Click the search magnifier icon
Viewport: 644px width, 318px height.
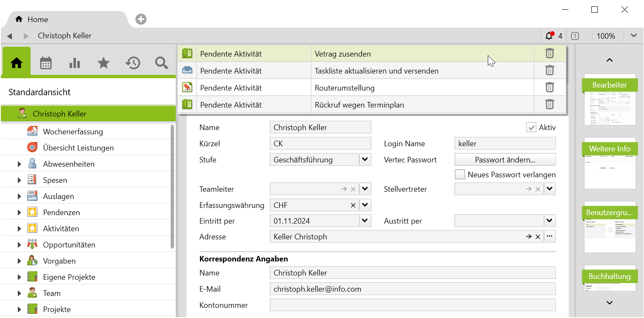point(161,63)
